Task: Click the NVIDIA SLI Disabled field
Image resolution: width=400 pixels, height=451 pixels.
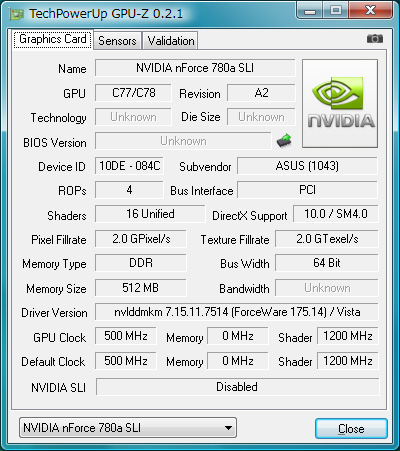Action: click(x=237, y=387)
